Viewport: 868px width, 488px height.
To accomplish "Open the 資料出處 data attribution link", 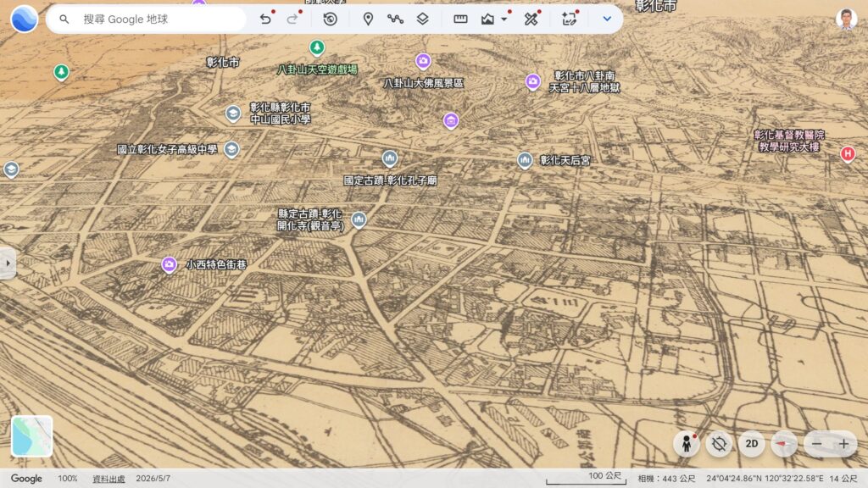I will 108,479.
